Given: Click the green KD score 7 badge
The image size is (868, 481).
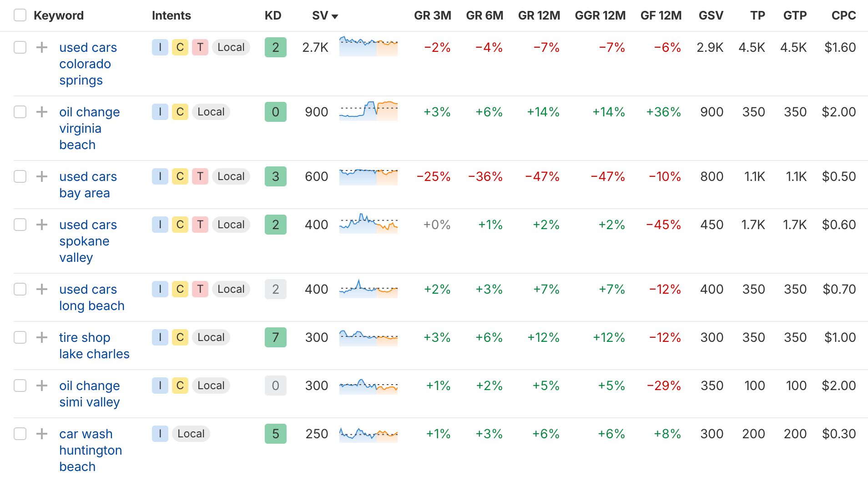Looking at the screenshot, I should (x=276, y=337).
